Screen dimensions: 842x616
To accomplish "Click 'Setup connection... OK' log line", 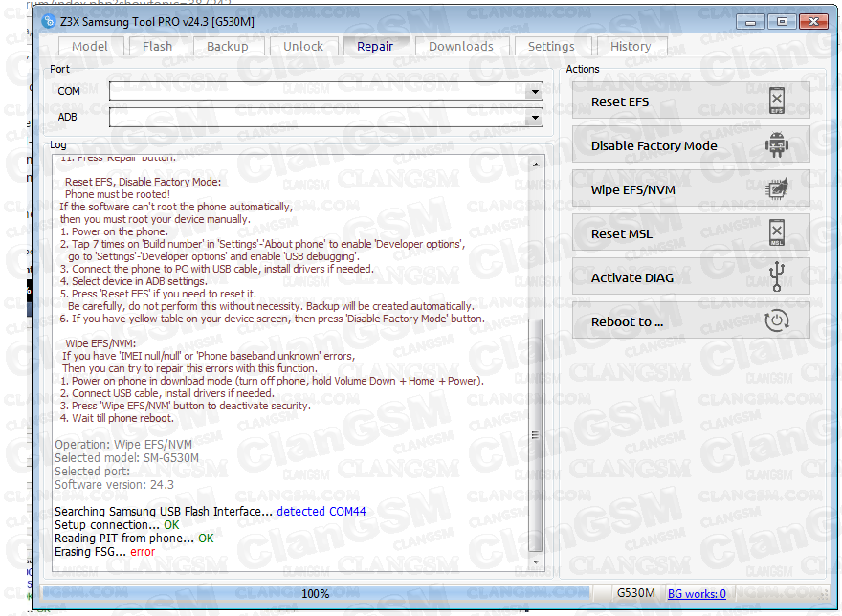I will (x=117, y=525).
